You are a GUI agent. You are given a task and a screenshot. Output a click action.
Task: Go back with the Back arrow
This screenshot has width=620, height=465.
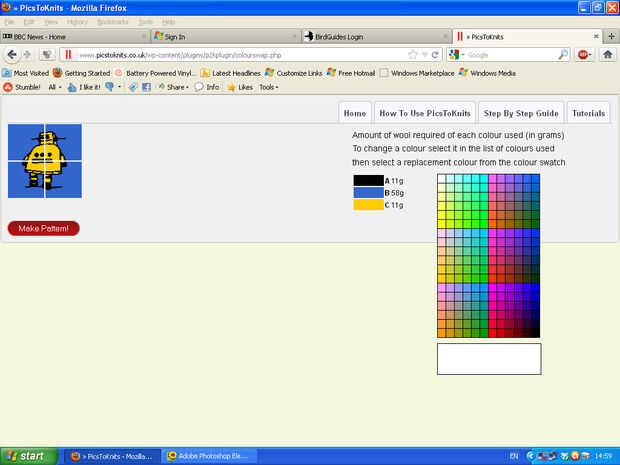pyautogui.click(x=12, y=55)
